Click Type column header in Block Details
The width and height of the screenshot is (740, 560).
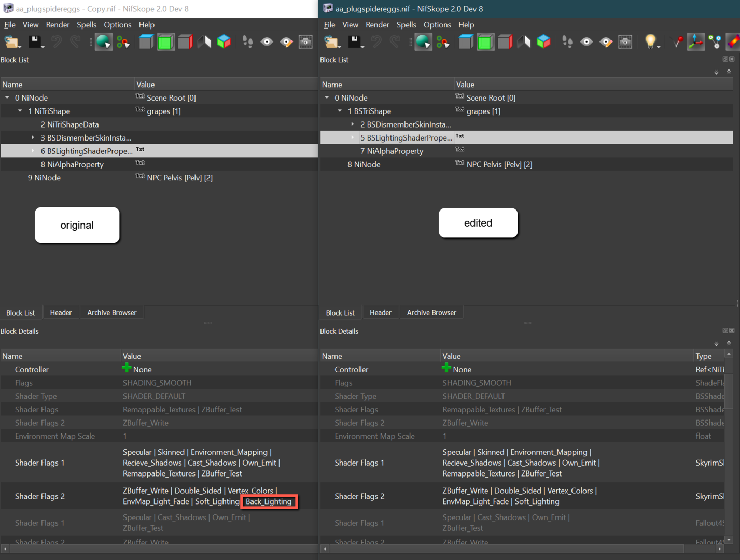coord(709,356)
